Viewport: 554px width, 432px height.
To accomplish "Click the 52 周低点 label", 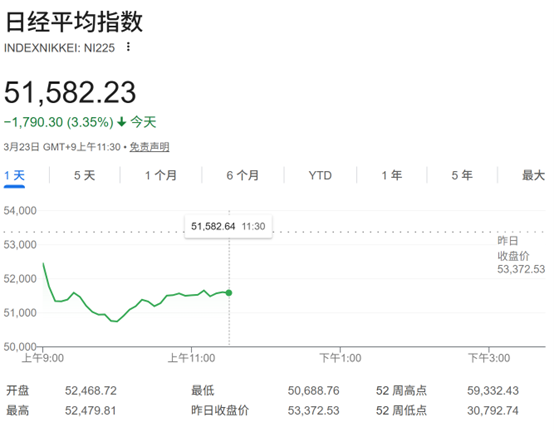I will 401,411.
